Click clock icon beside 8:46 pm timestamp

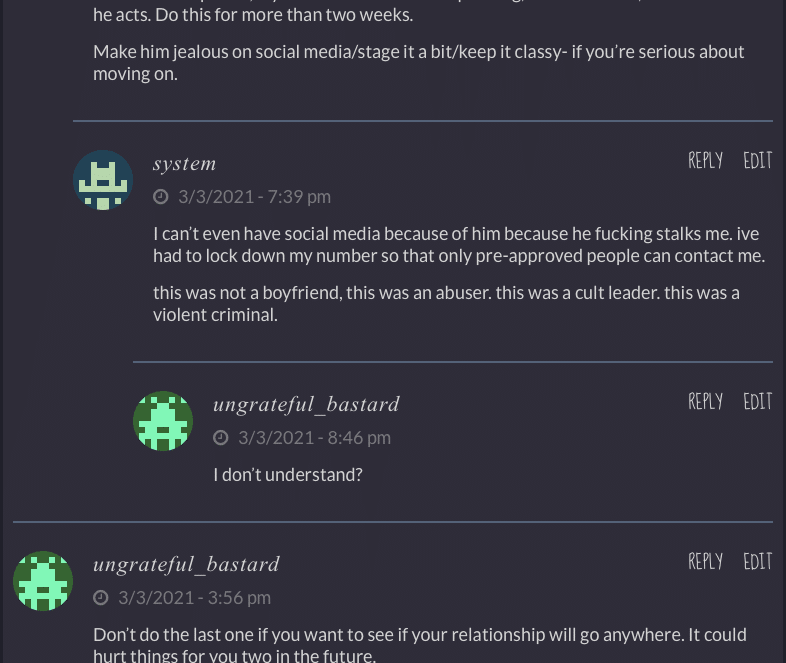coord(221,438)
